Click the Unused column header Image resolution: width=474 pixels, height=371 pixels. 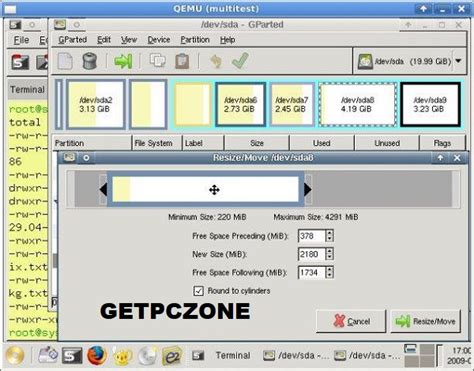387,143
